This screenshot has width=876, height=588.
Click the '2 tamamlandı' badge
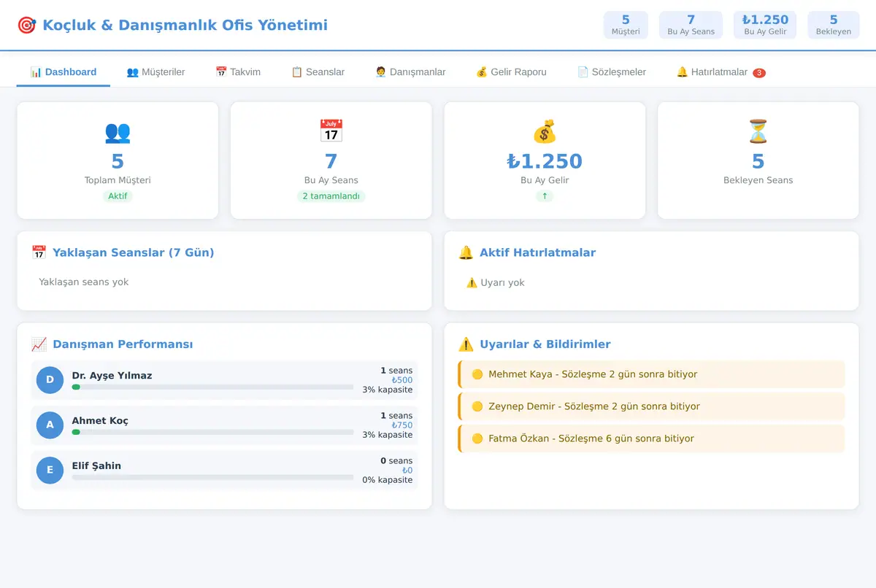point(331,196)
